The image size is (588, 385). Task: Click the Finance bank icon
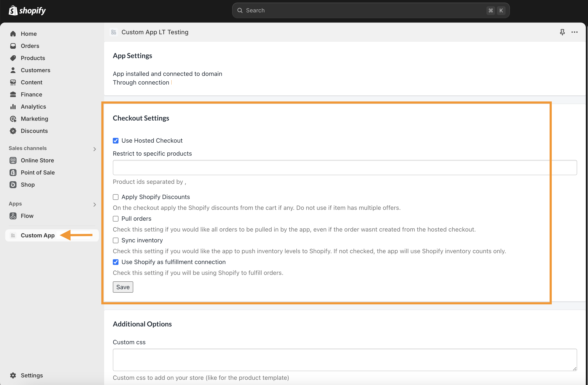tap(13, 94)
